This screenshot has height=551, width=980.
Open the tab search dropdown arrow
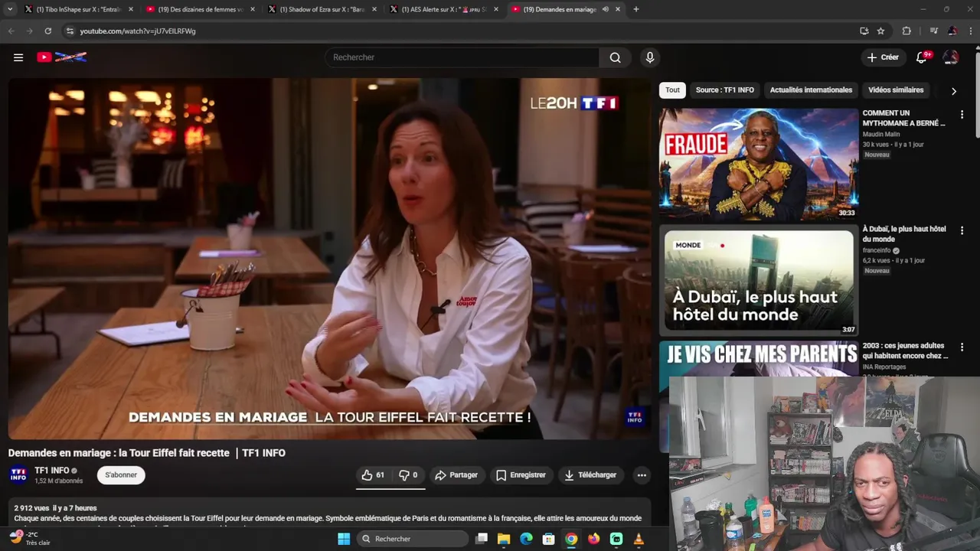point(10,9)
